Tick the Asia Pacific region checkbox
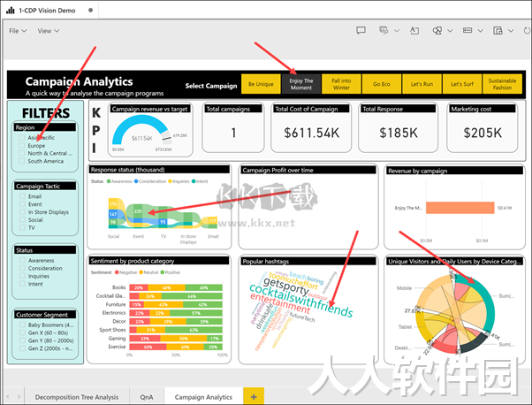The image size is (532, 405). (22, 137)
